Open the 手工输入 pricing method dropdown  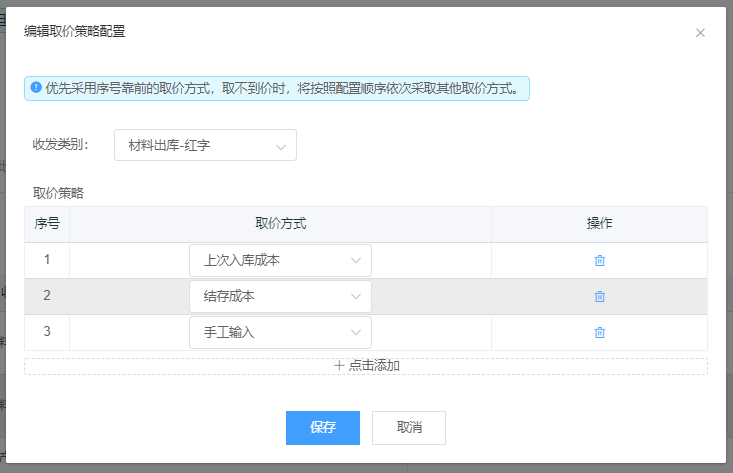click(x=280, y=332)
